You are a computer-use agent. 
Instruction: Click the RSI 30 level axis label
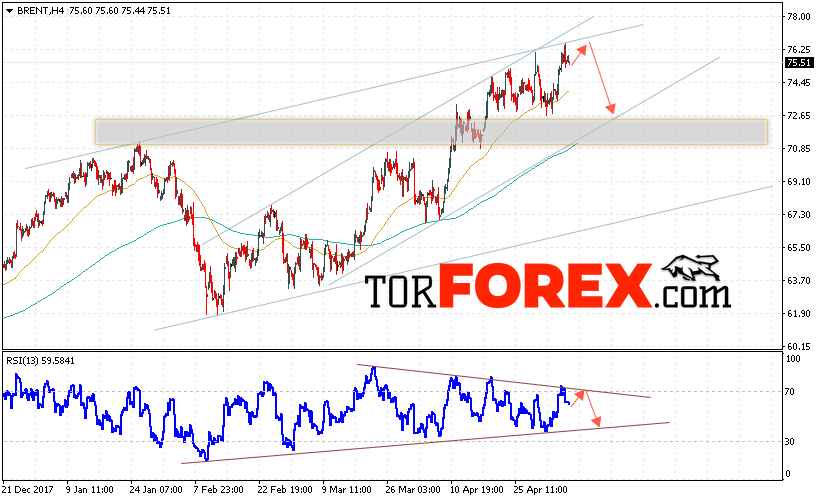click(789, 442)
